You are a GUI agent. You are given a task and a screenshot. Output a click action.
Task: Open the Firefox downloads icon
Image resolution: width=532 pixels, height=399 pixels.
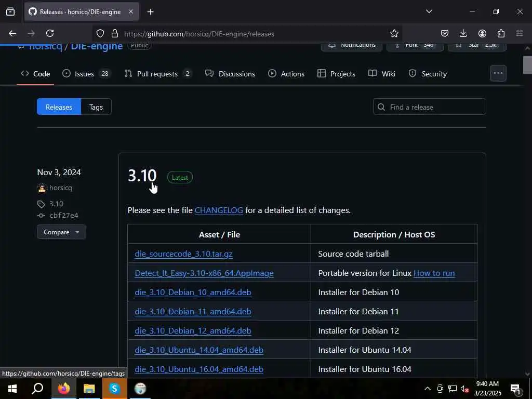pyautogui.click(x=463, y=33)
